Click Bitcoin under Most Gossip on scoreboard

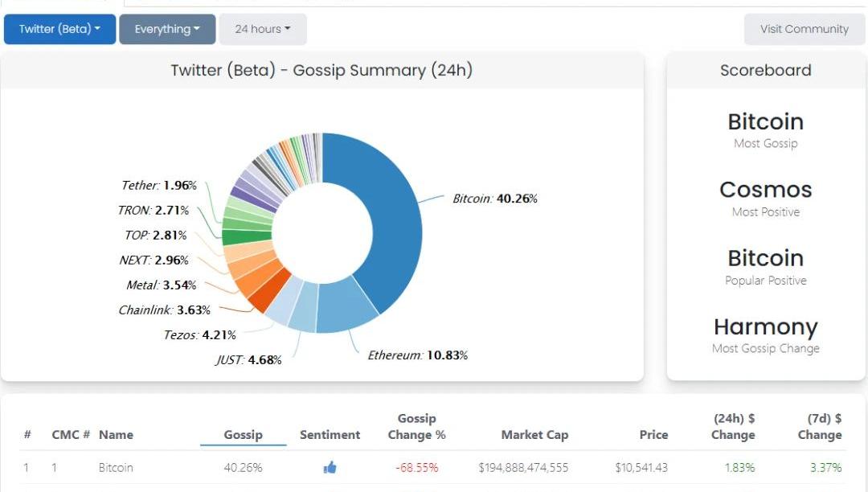(x=765, y=121)
